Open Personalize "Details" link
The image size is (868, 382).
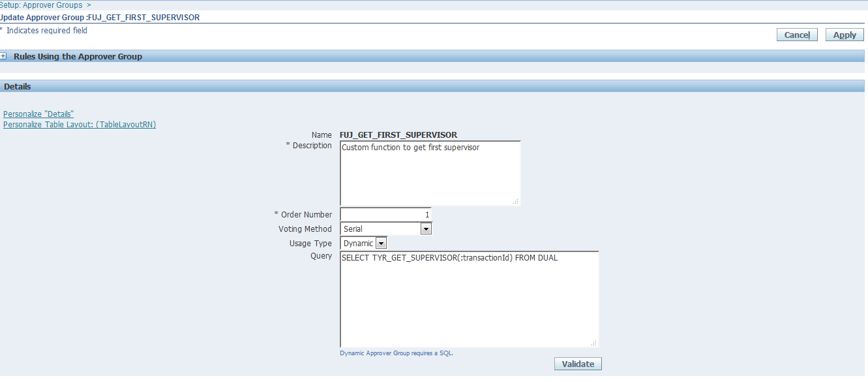(x=38, y=114)
